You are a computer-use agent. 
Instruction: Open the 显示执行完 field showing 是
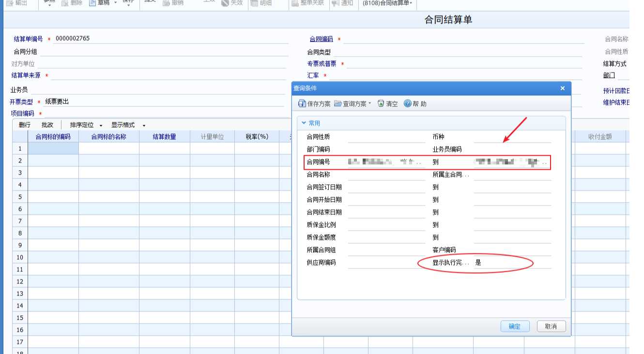tap(512, 263)
